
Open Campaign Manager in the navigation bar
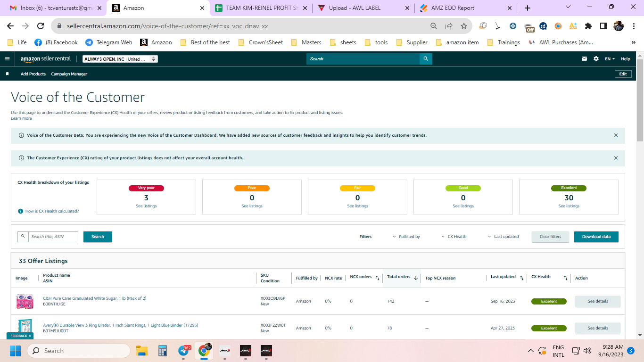(69, 74)
